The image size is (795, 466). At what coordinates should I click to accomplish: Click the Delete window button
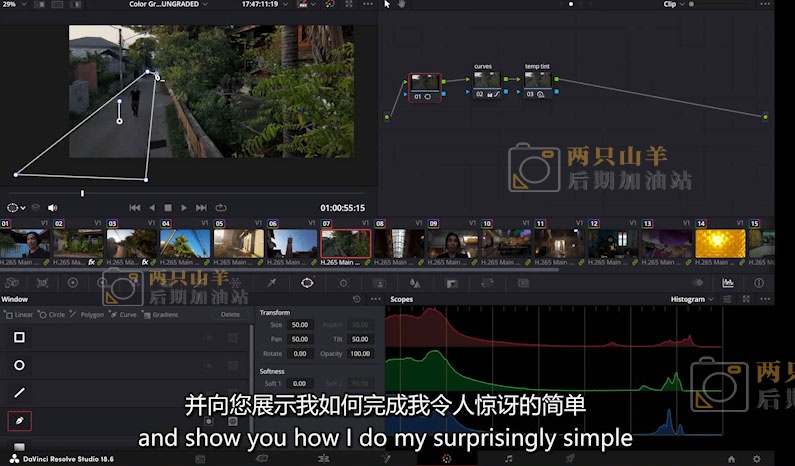click(230, 314)
